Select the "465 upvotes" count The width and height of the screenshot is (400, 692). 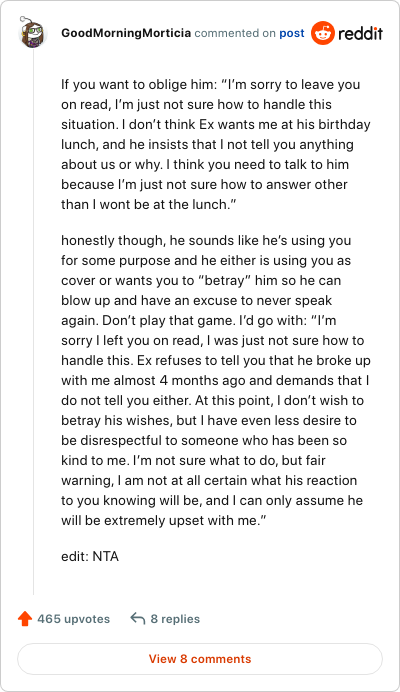(x=73, y=619)
